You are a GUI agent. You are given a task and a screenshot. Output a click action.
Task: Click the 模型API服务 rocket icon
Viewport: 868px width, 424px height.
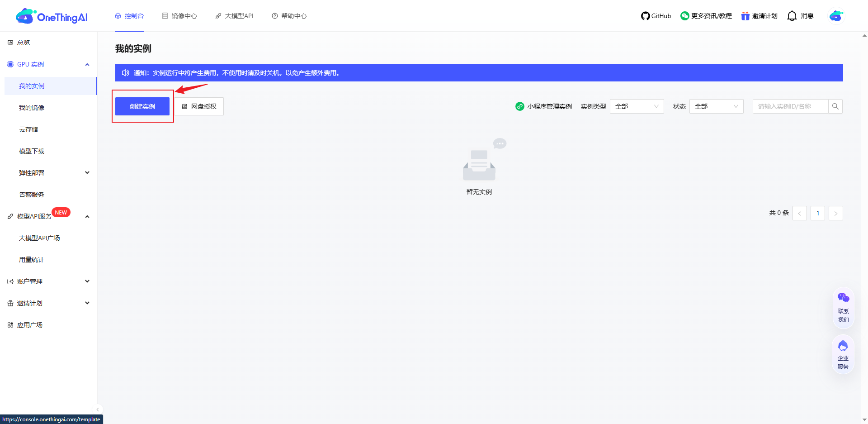[10, 216]
